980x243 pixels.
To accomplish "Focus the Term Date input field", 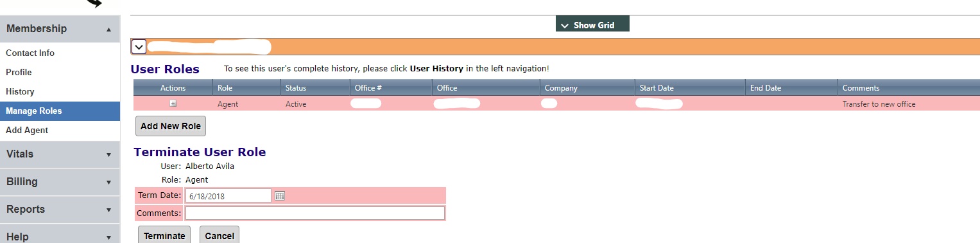I will pos(228,195).
